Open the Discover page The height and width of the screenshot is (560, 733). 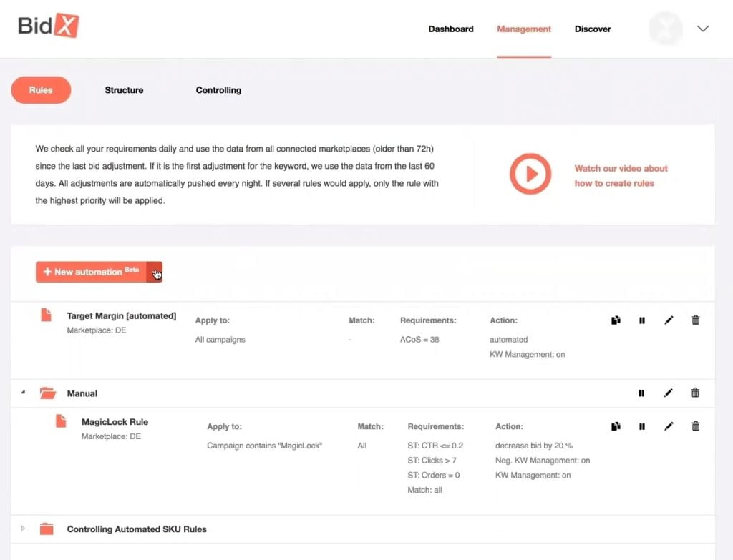[593, 29]
